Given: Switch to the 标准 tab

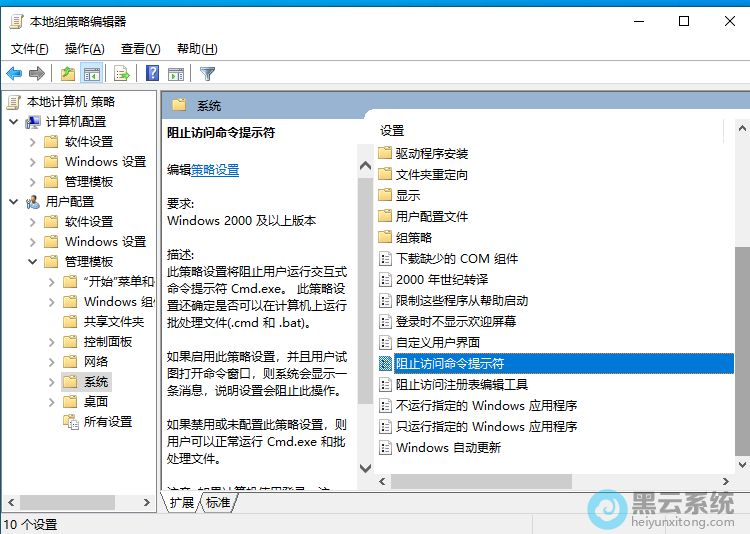Looking at the screenshot, I should (218, 502).
